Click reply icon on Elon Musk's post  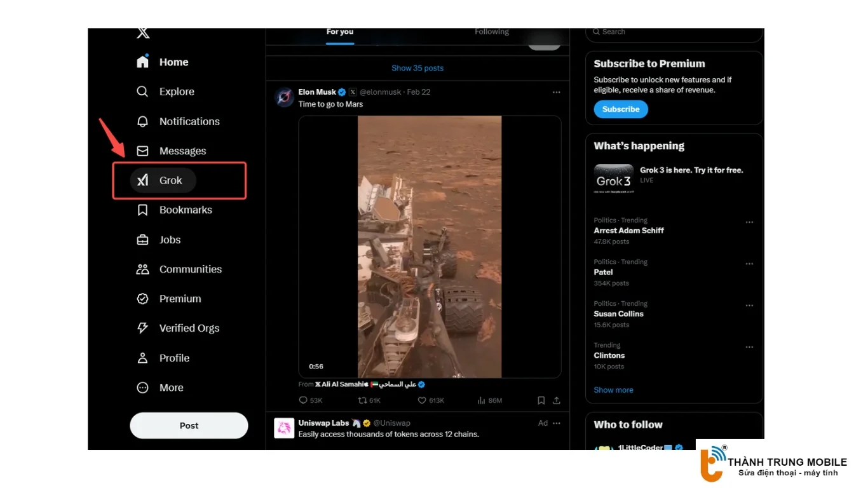coord(303,401)
